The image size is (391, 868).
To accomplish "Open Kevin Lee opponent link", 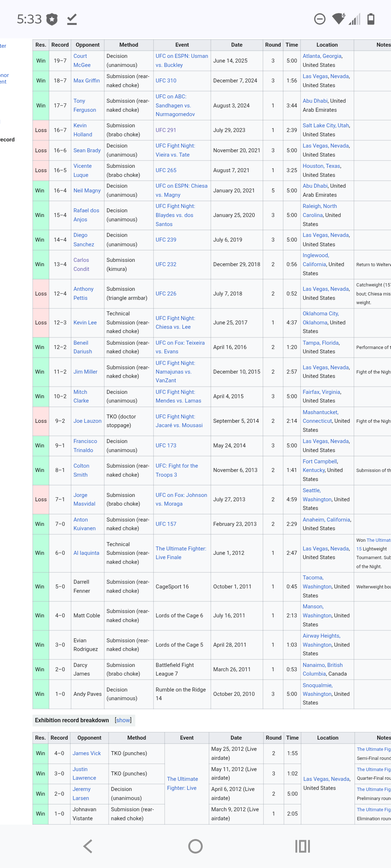I will (x=85, y=323).
